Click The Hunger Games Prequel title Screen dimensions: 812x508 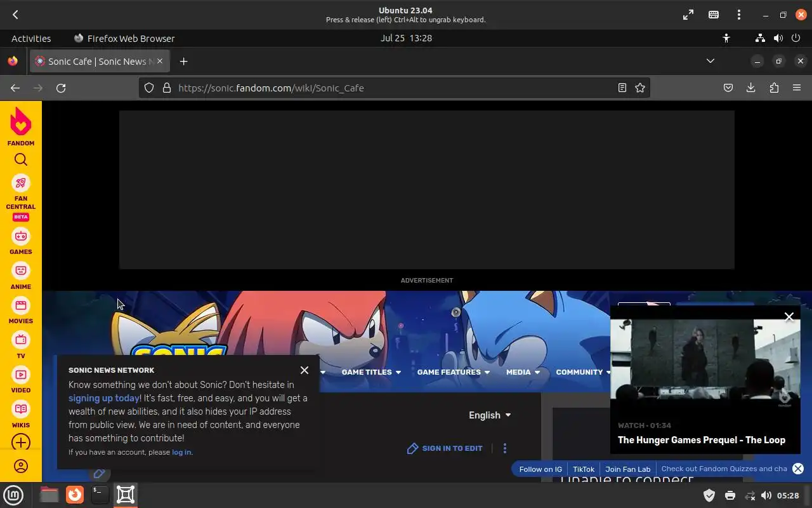coord(702,440)
